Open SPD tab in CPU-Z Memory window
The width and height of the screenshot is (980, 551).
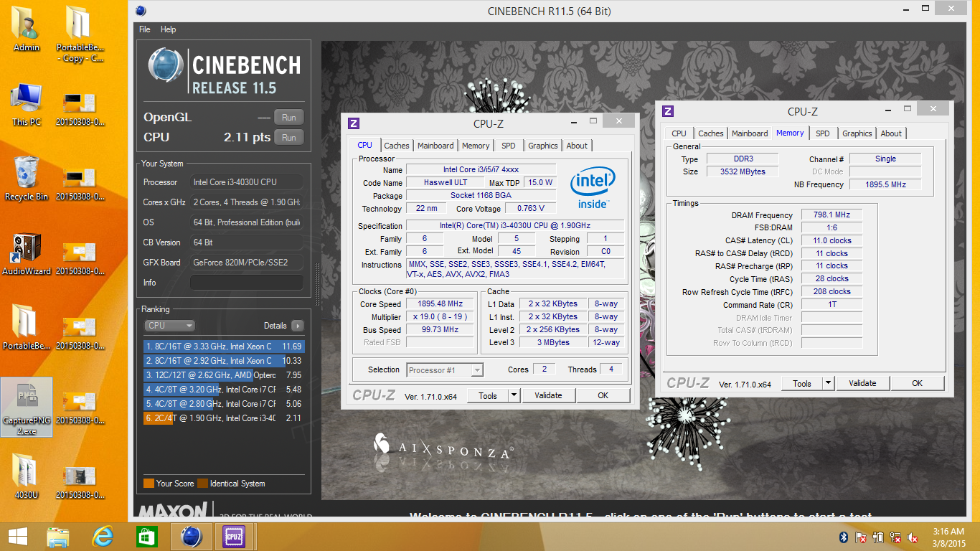click(x=823, y=133)
